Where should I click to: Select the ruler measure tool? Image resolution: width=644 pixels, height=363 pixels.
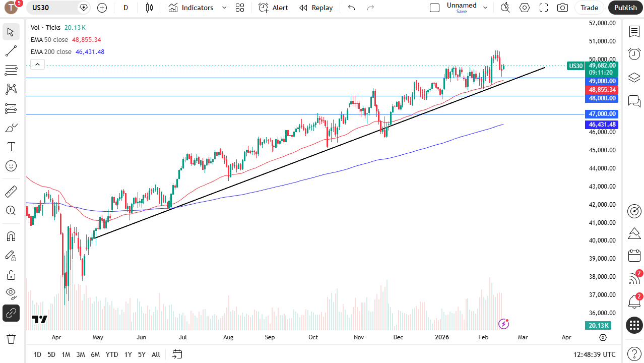[x=11, y=191]
